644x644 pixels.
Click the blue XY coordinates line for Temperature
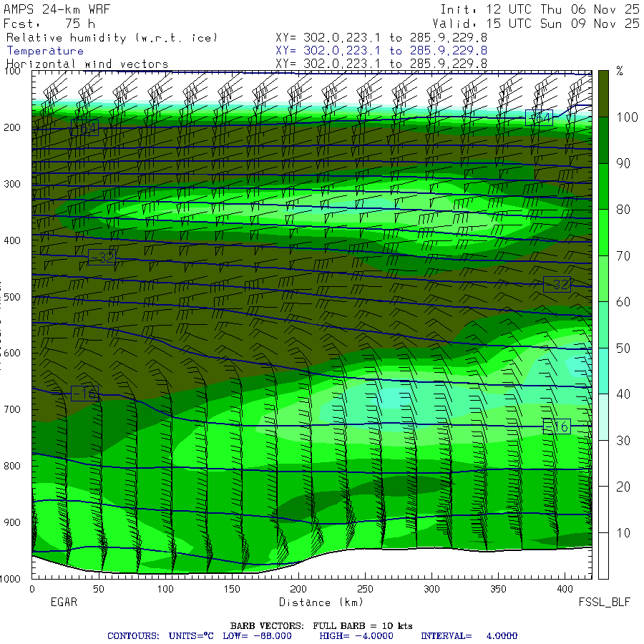[x=381, y=51]
